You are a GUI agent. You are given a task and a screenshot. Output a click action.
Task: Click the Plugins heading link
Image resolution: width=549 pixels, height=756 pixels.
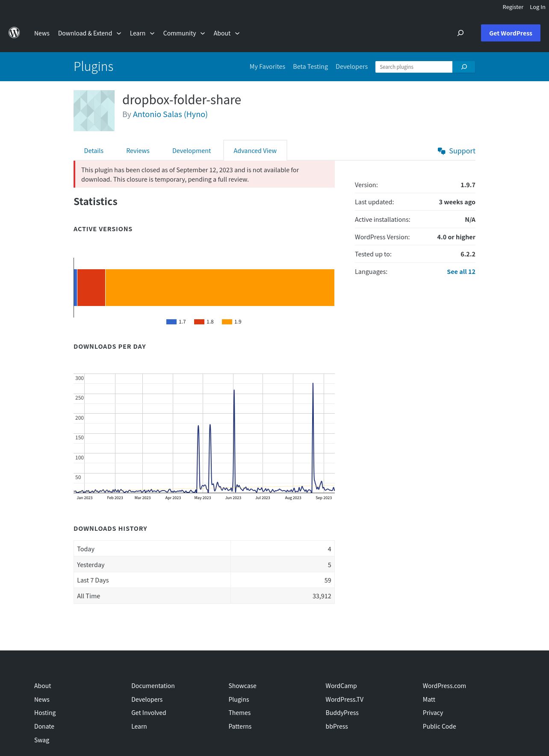94,67
